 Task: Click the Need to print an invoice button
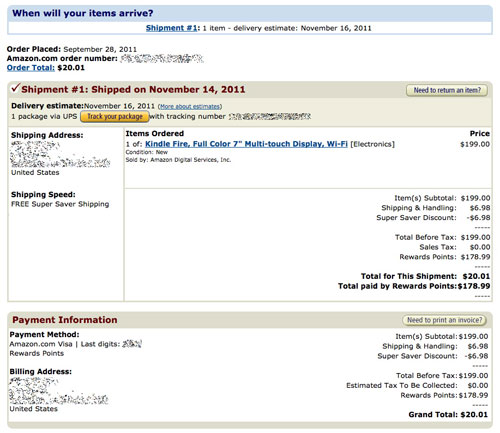point(444,320)
